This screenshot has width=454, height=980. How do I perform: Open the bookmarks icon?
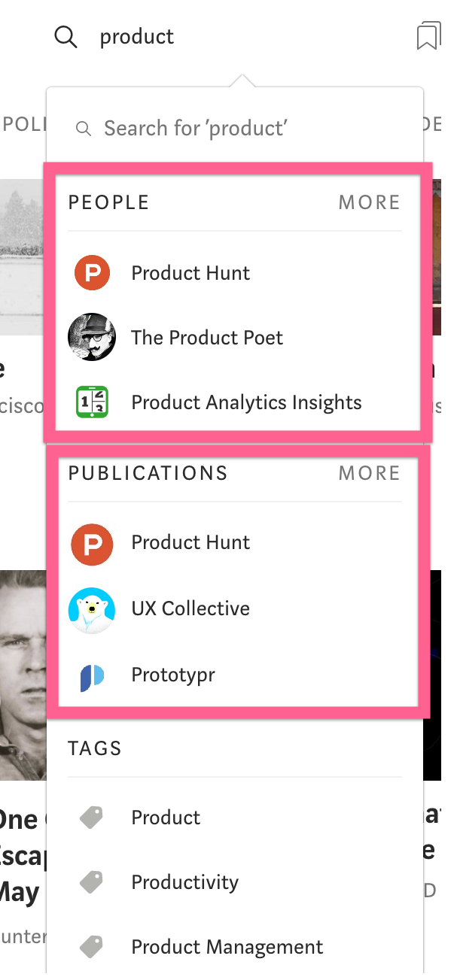[427, 35]
